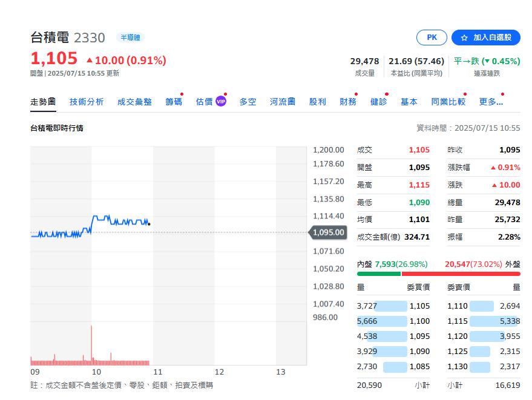Viewport: 532px width, 400px height.
Task: Switch to the 技術分析 tab
Action: pyautogui.click(x=87, y=102)
